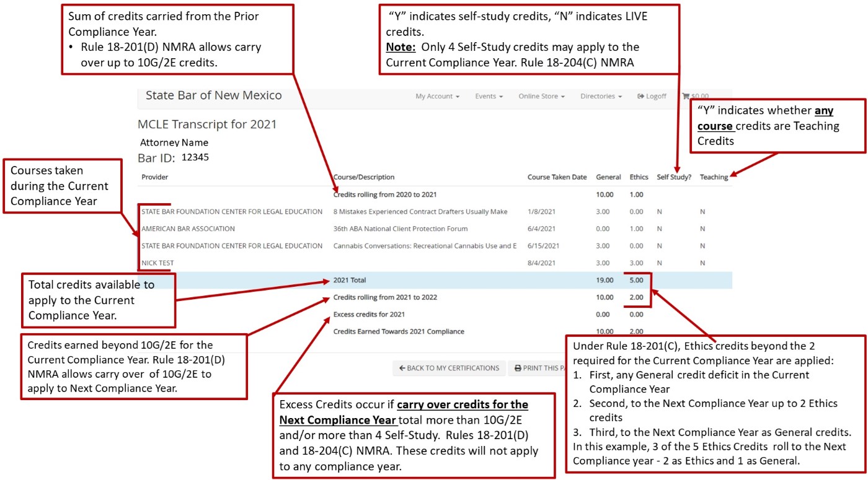Select the Logoff exit icon

(x=639, y=96)
